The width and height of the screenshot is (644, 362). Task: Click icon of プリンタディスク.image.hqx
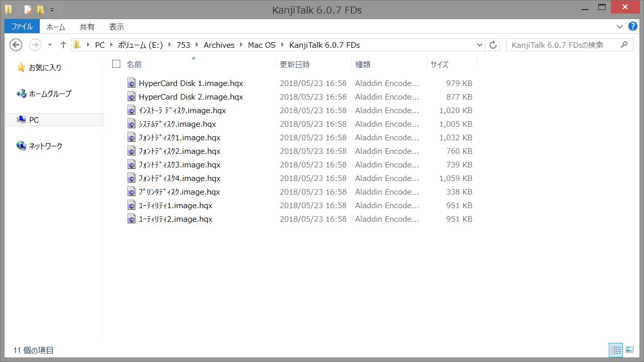tap(131, 192)
